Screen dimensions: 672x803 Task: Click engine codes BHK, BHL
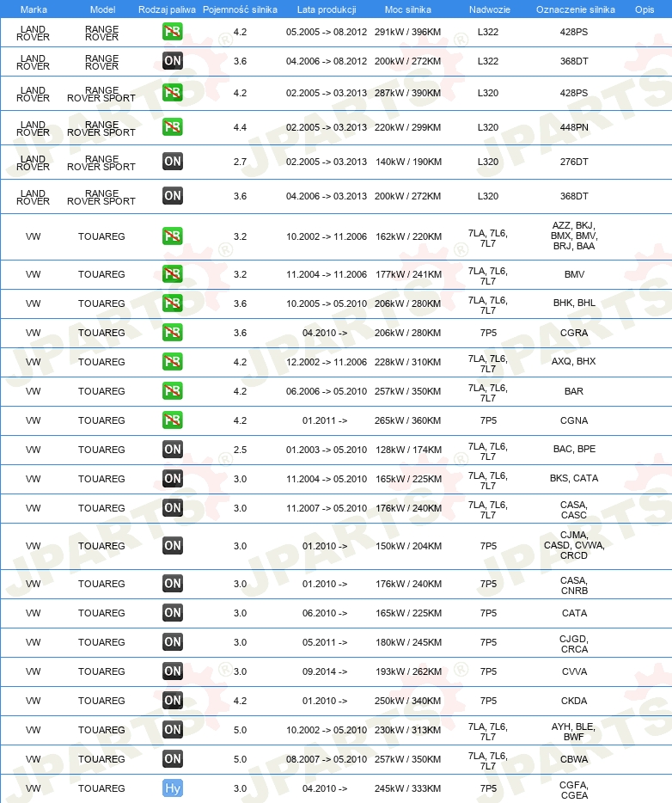click(574, 303)
